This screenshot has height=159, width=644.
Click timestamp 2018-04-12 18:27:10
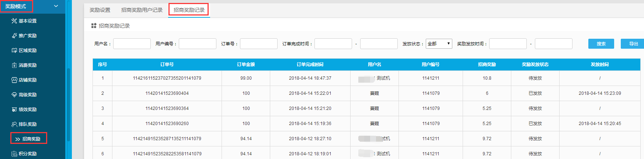(310, 139)
